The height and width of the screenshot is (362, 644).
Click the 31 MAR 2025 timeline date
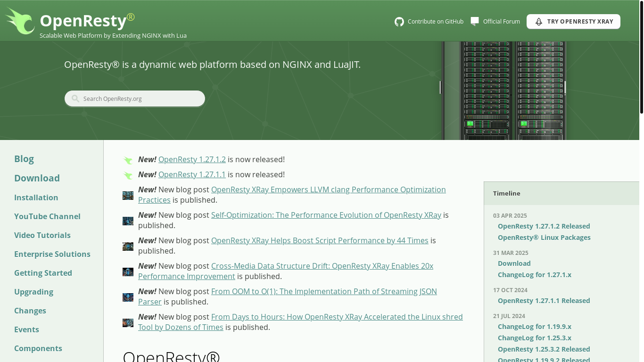511,253
